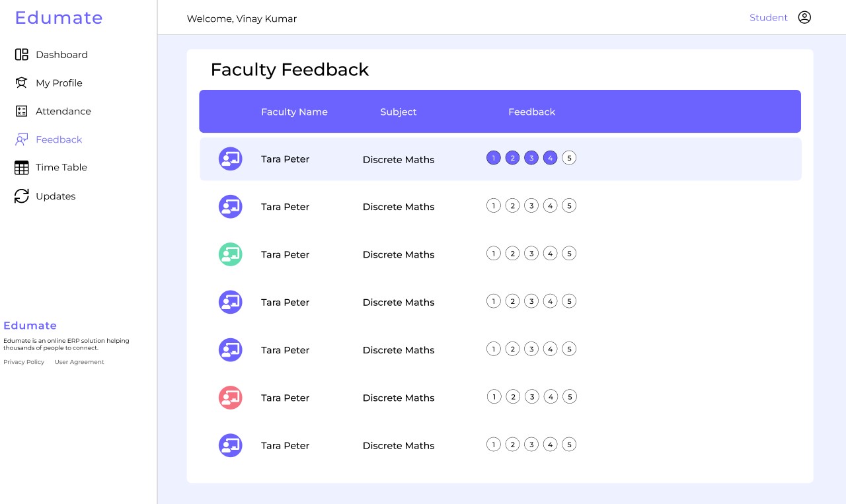Open the User Agreement link
The height and width of the screenshot is (504, 846).
coord(79,362)
